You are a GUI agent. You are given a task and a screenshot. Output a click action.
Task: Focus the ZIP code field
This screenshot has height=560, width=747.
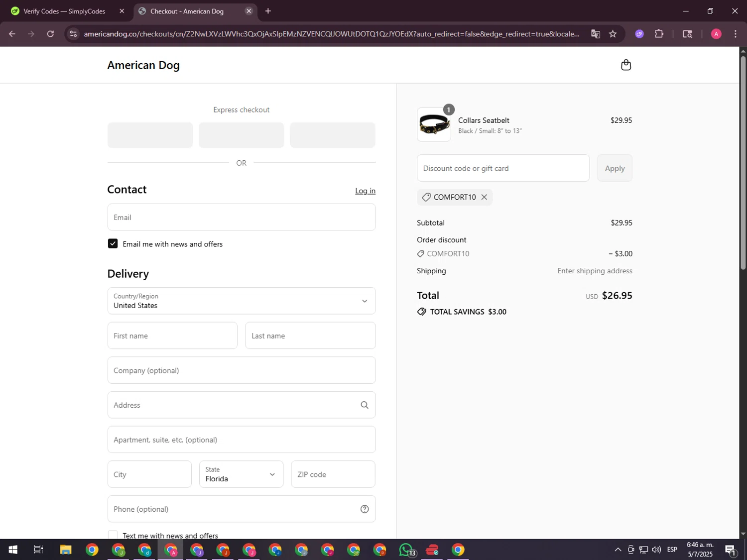click(x=333, y=474)
